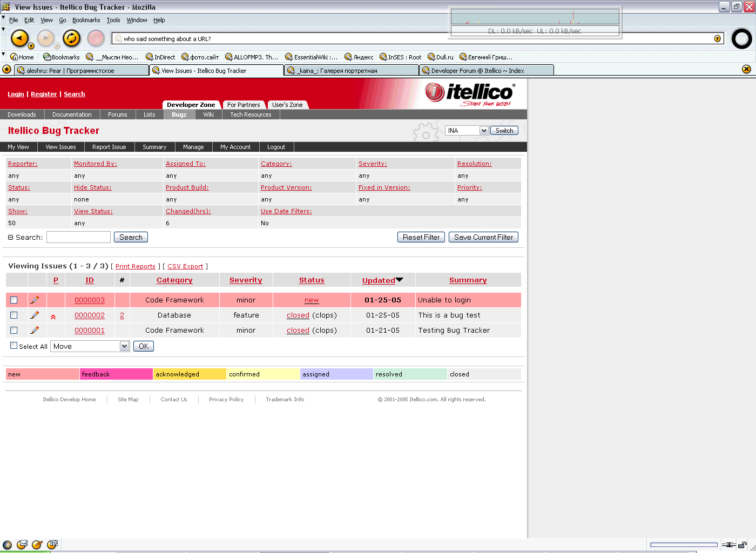The image size is (756, 553).
Task: Open the Dull.ru bookmark
Action: pyautogui.click(x=441, y=57)
